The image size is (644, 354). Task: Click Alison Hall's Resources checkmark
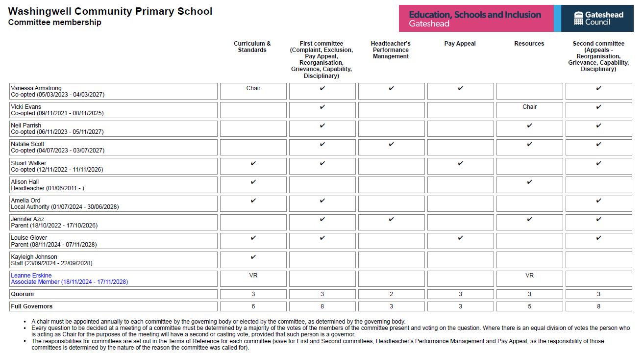[529, 182]
